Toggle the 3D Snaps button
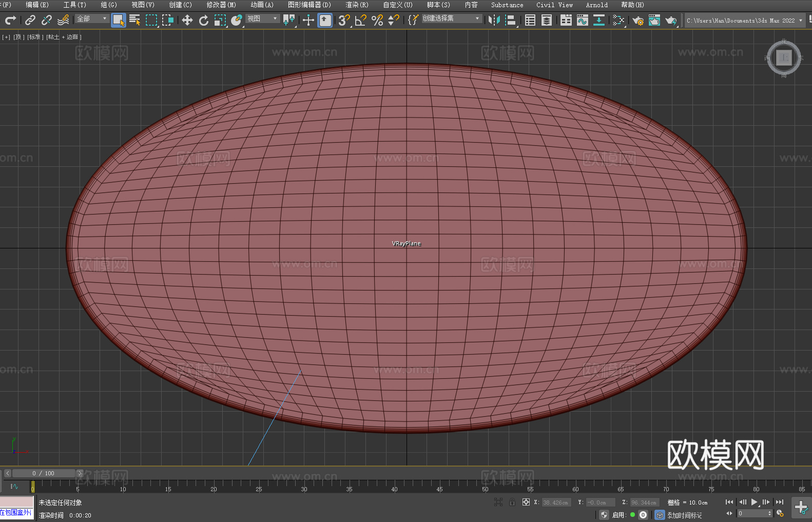This screenshot has width=812, height=522. click(344, 20)
